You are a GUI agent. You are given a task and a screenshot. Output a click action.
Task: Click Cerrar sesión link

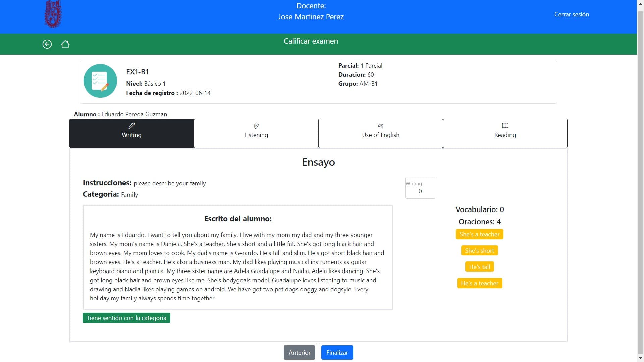571,14
